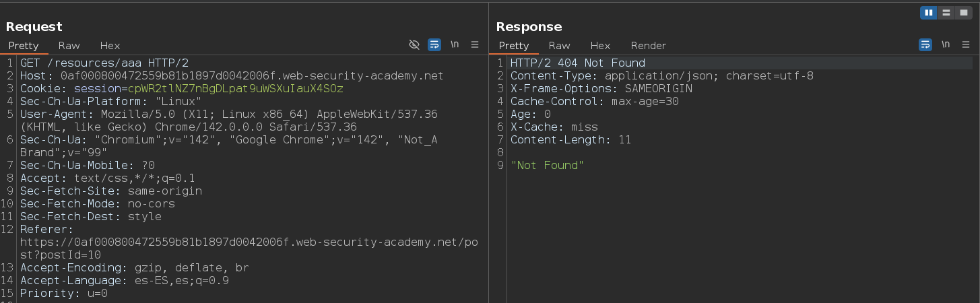This screenshot has height=303, width=980.
Task: Show newline characters in Request panel
Action: click(455, 45)
